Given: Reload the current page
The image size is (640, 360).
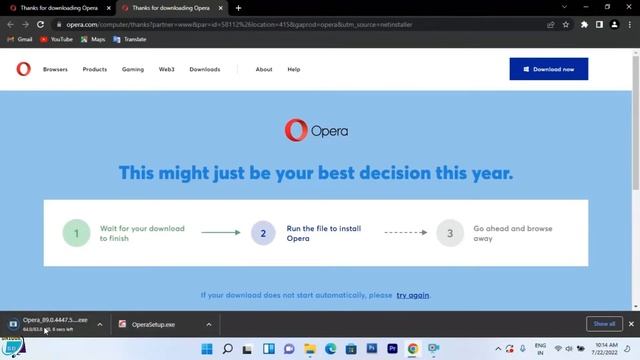Looking at the screenshot, I should pos(40,24).
